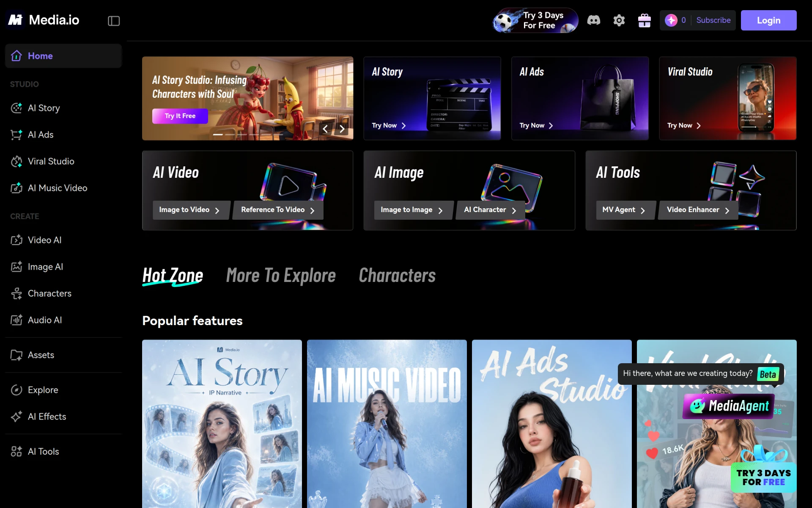
Task: Click the AI Ads shopping bag image
Action: [608, 98]
